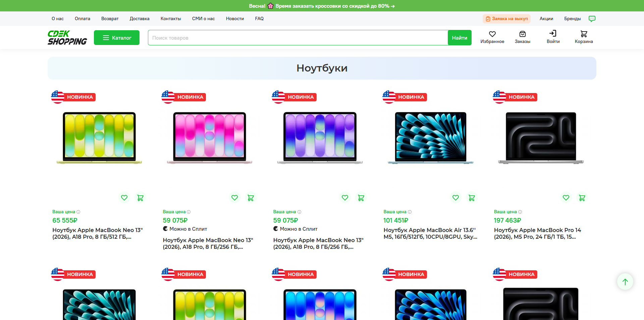This screenshot has width=644, height=320.
Task: Add the purple-screen MacBook Neo to cart
Action: (361, 198)
